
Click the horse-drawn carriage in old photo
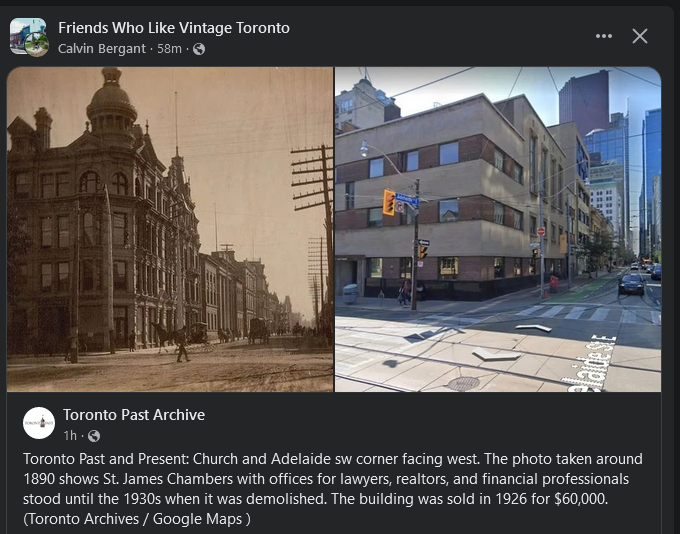click(x=258, y=330)
